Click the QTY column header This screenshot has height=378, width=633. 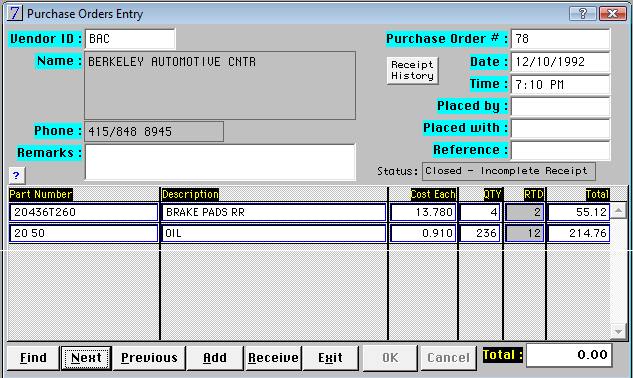pyautogui.click(x=493, y=194)
